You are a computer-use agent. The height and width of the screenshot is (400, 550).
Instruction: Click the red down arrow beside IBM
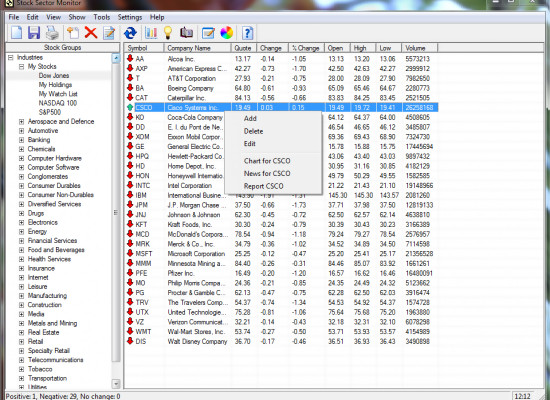[130, 195]
